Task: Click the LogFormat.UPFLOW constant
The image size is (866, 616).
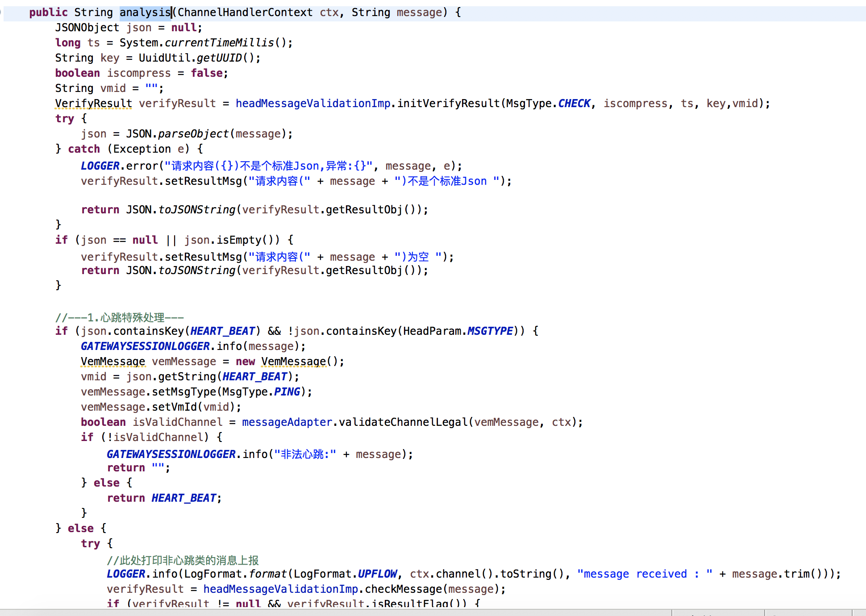Action: [x=377, y=574]
